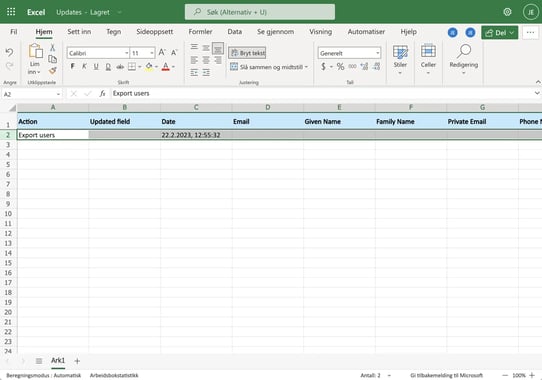Click the Undo arrow icon
542x380 pixels.
tap(9, 52)
